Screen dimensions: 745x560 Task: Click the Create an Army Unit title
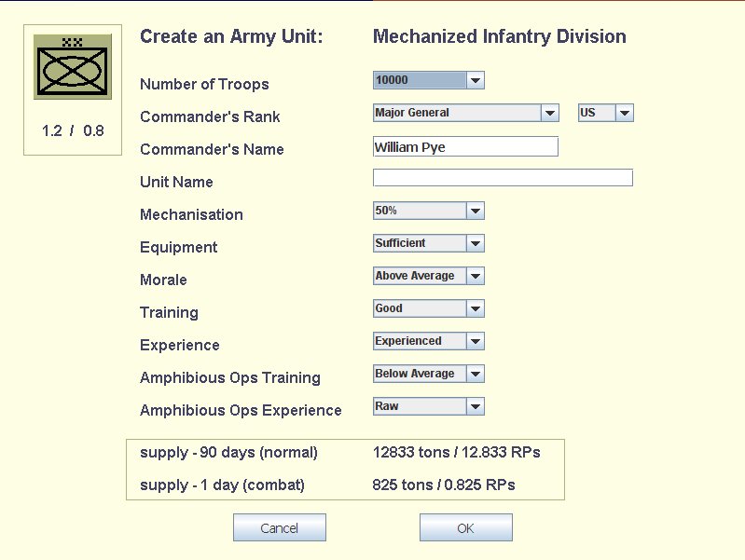231,37
